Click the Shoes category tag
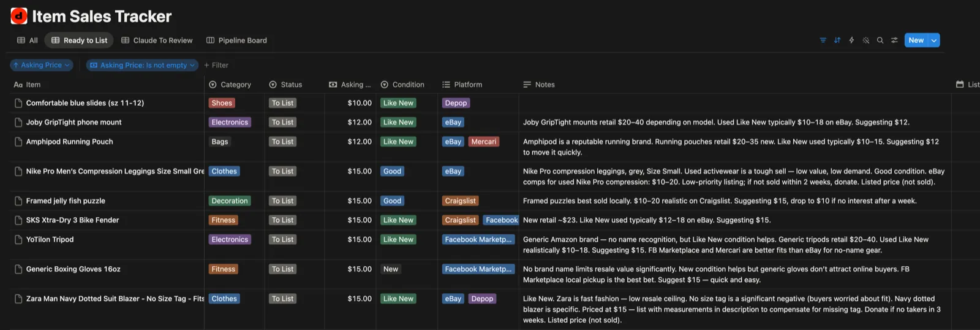 (222, 103)
